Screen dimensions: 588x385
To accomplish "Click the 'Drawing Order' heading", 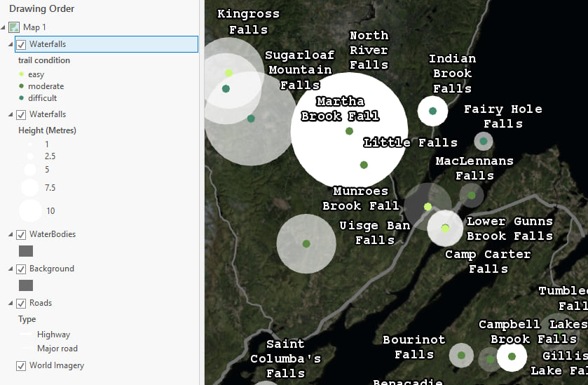I will (x=41, y=8).
